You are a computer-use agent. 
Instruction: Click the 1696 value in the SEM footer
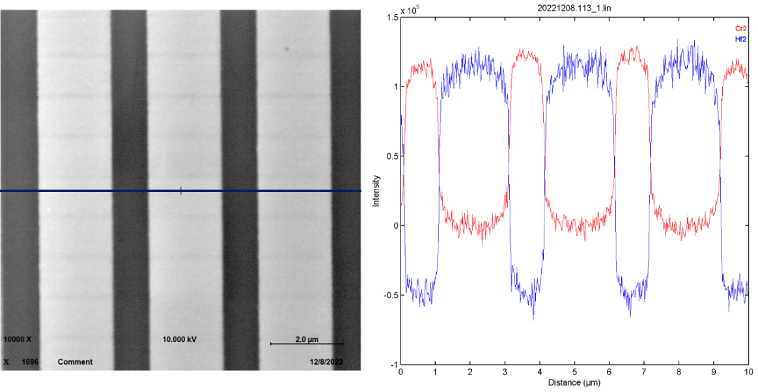coord(30,362)
